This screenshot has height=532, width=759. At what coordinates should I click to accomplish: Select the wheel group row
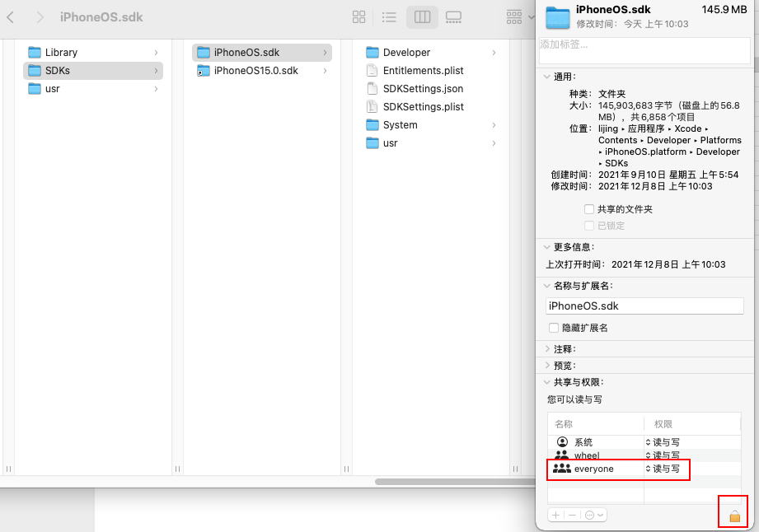[644, 455]
